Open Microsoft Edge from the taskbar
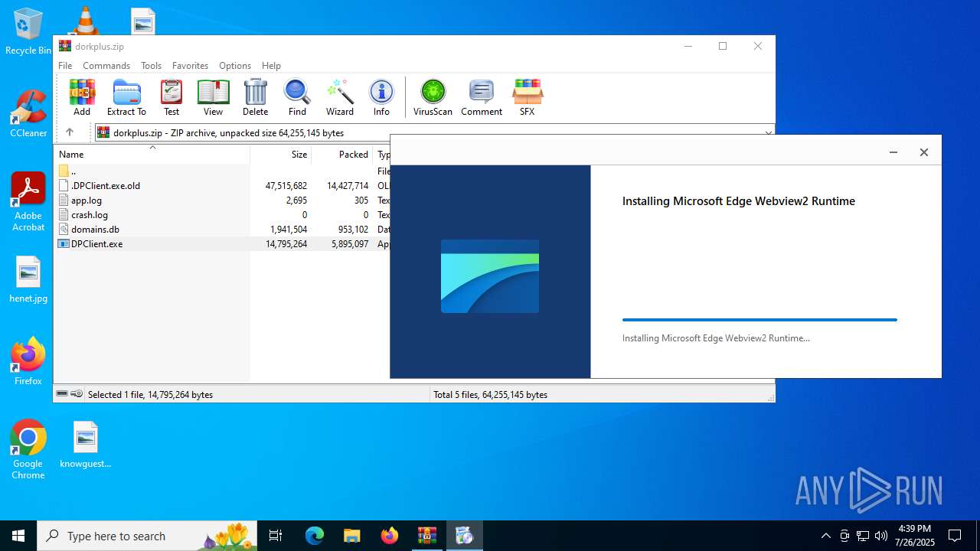This screenshot has height=551, width=980. pyautogui.click(x=315, y=536)
